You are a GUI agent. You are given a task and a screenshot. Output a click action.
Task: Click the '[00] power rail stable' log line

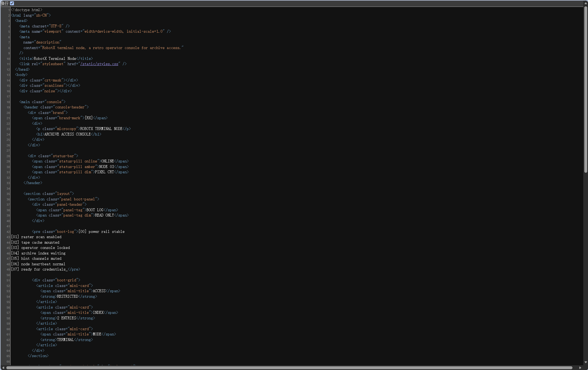point(101,232)
